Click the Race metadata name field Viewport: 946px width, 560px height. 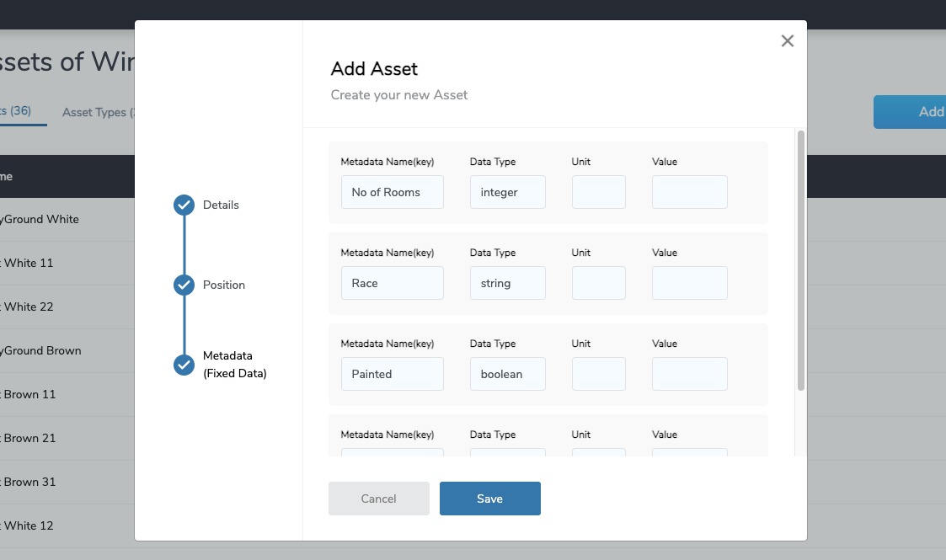393,283
